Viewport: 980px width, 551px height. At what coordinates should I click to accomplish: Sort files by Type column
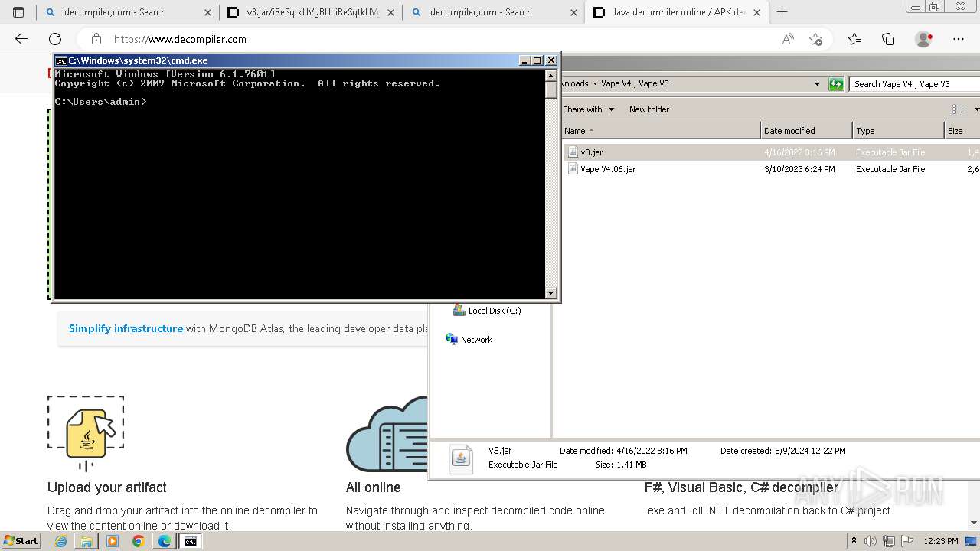[898, 131]
